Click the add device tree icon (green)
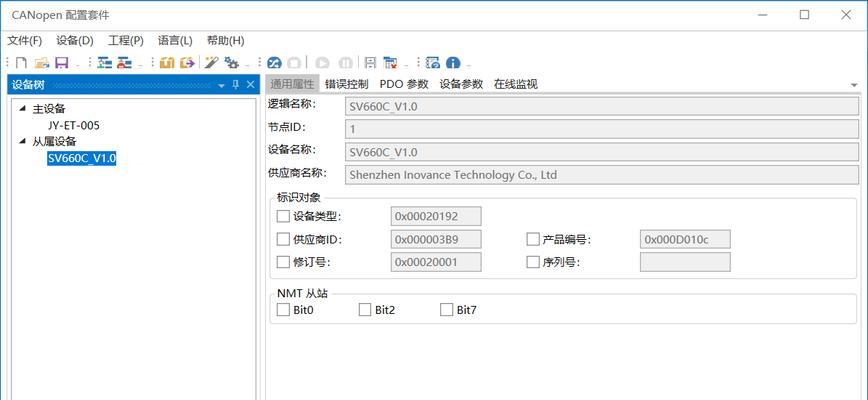Screen dimensions: 868x400 coord(104,63)
